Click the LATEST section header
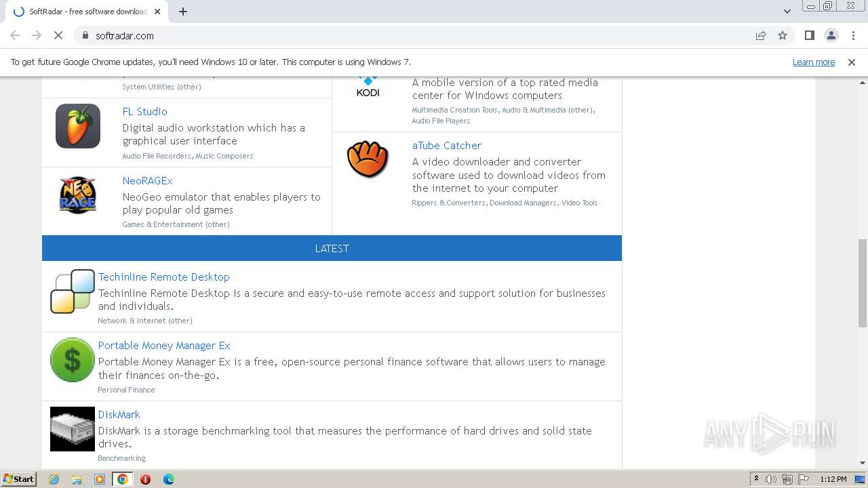 coord(332,248)
